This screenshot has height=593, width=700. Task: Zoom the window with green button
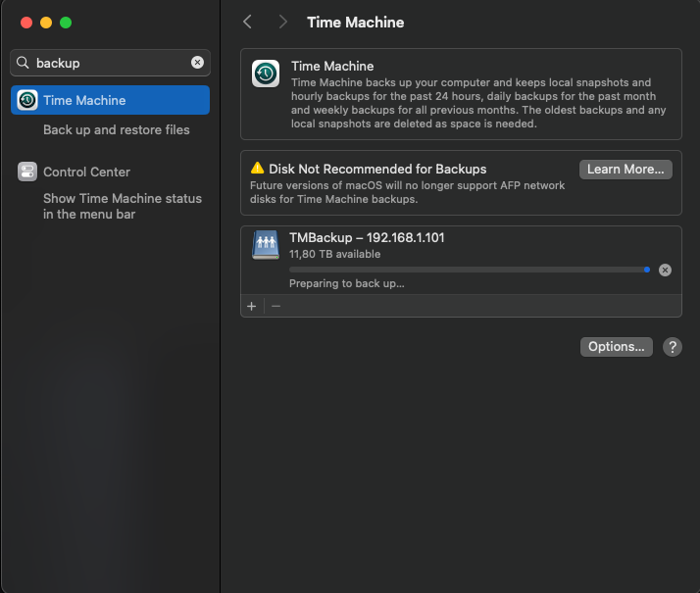pyautogui.click(x=66, y=23)
